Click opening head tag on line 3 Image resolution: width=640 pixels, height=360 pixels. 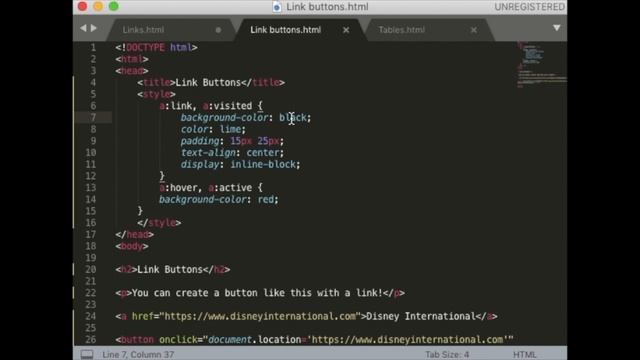(x=132, y=71)
